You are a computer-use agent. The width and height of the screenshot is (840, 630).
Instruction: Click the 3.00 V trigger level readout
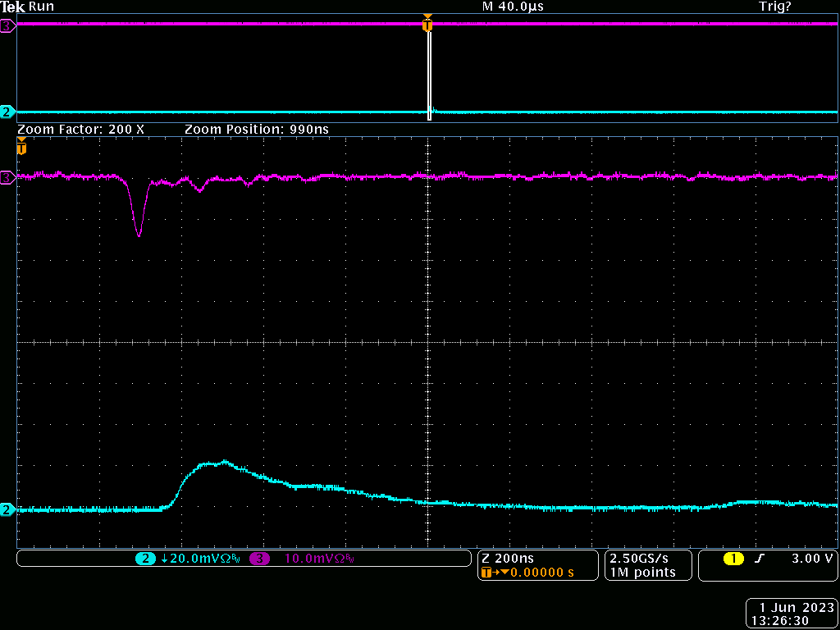812,558
